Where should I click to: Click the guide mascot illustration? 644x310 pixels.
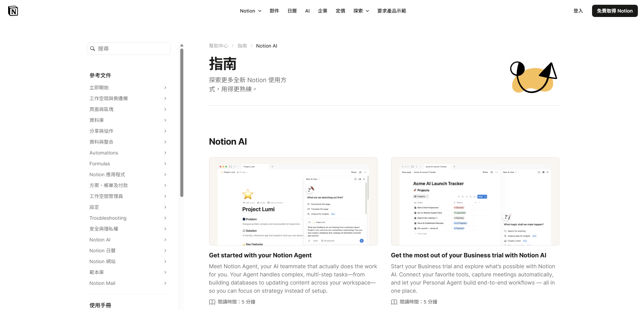coord(533,77)
